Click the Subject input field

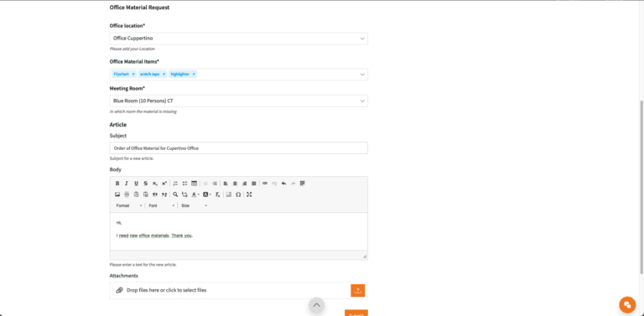(239, 148)
